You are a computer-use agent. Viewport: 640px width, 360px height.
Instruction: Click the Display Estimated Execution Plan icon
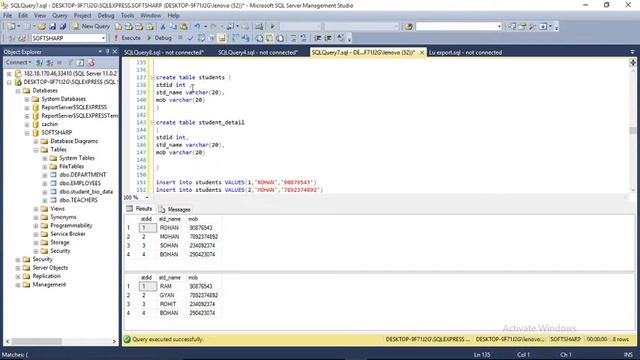point(201,38)
